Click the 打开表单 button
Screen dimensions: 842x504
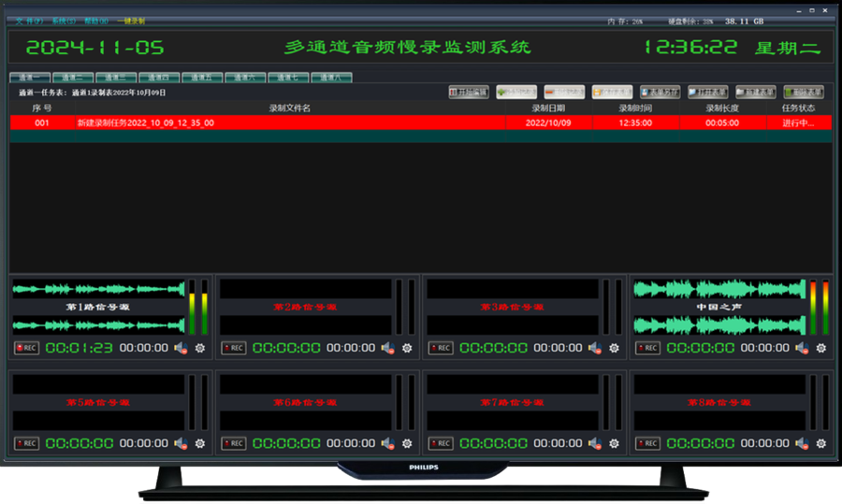pyautogui.click(x=707, y=93)
